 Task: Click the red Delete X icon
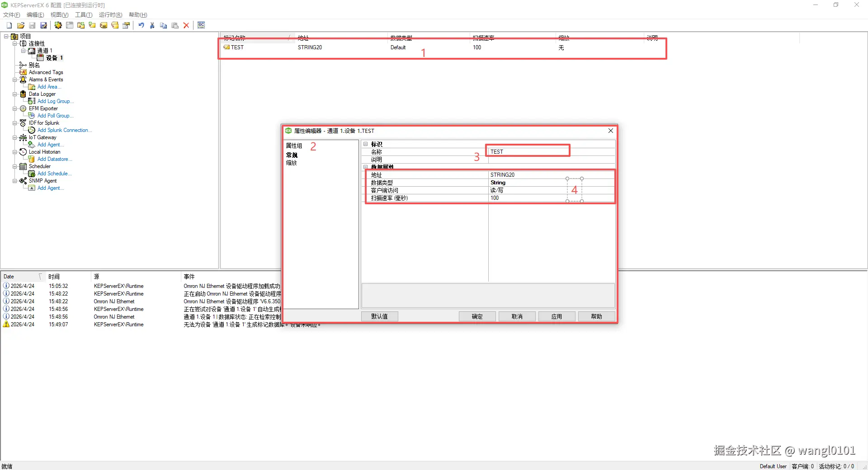pos(186,25)
